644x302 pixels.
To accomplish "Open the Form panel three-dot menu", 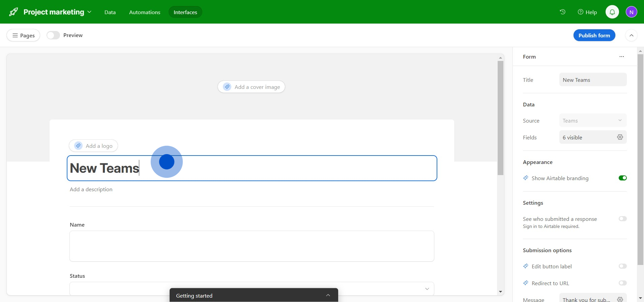I will (621, 57).
